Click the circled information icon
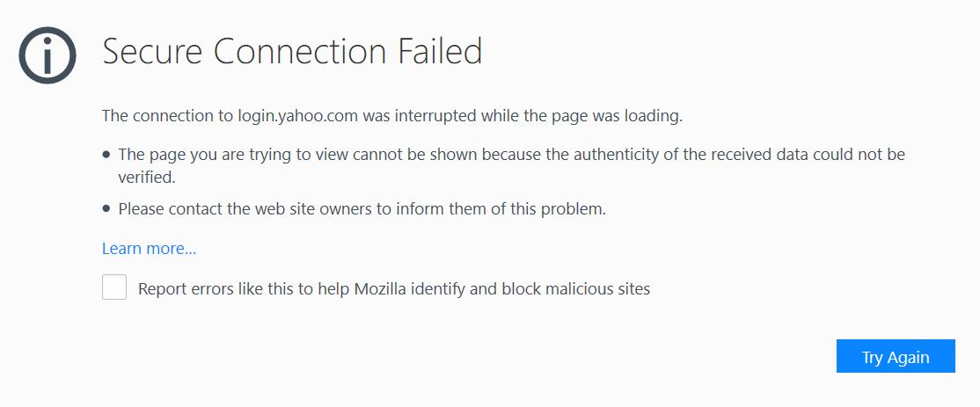Screen dimensions: 980x407 48,55
